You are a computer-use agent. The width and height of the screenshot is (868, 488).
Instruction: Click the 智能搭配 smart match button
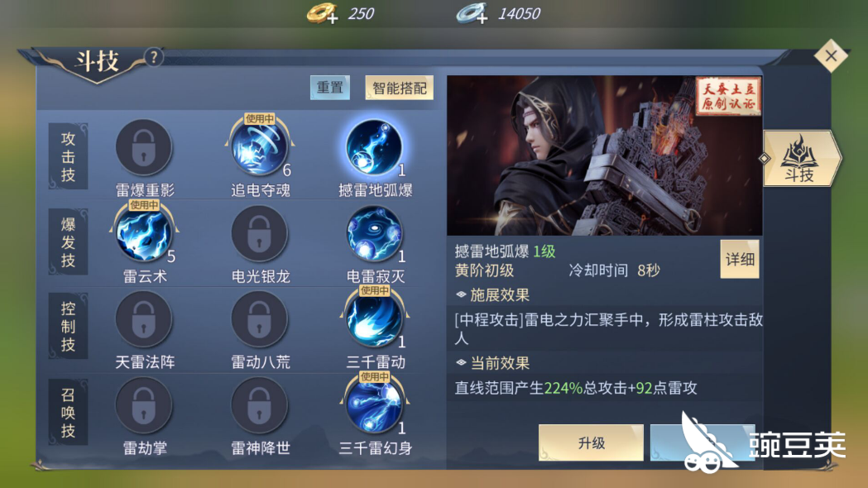point(399,88)
